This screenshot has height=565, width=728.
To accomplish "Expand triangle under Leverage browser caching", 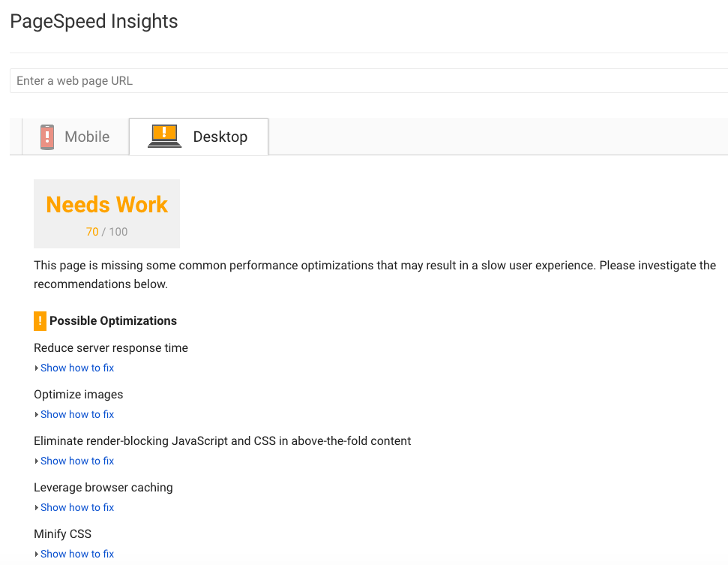I will click(x=37, y=507).
